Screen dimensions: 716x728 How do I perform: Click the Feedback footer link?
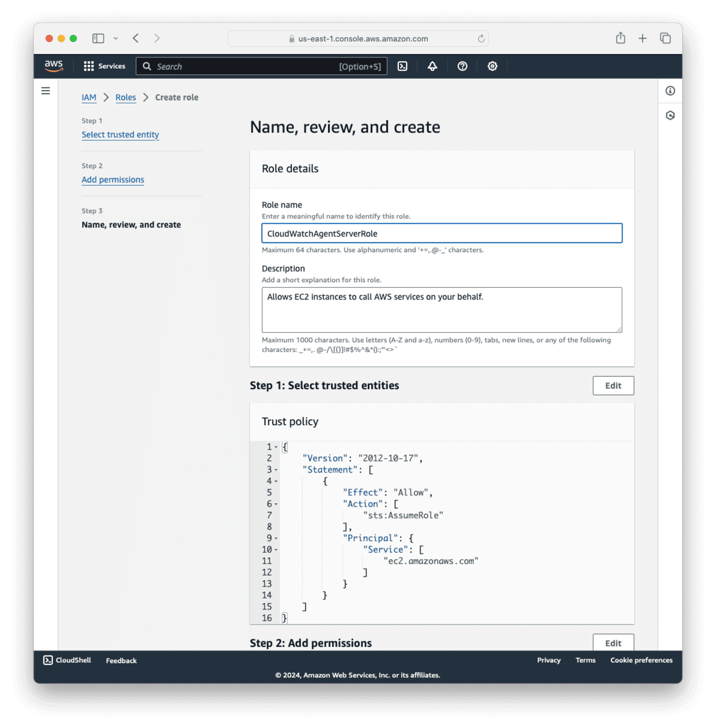click(121, 661)
